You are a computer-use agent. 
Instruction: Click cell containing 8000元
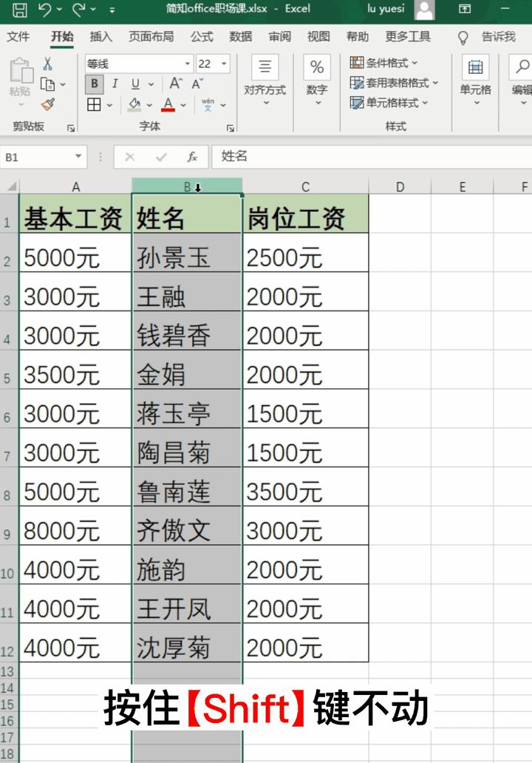click(x=75, y=526)
